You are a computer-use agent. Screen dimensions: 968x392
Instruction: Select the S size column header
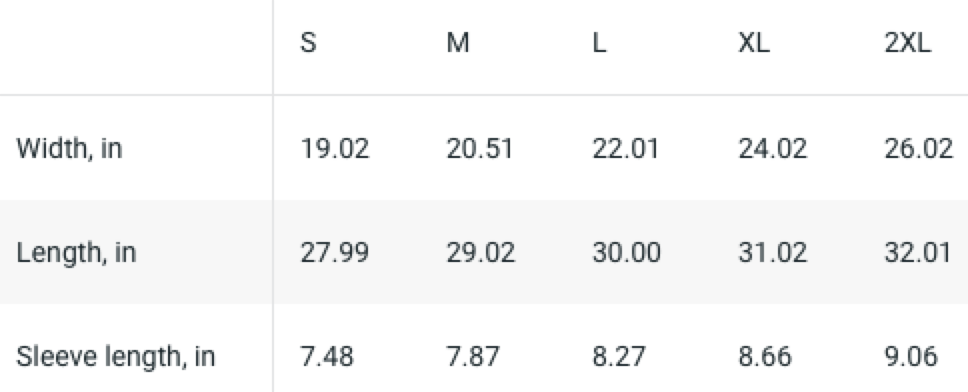(x=308, y=43)
